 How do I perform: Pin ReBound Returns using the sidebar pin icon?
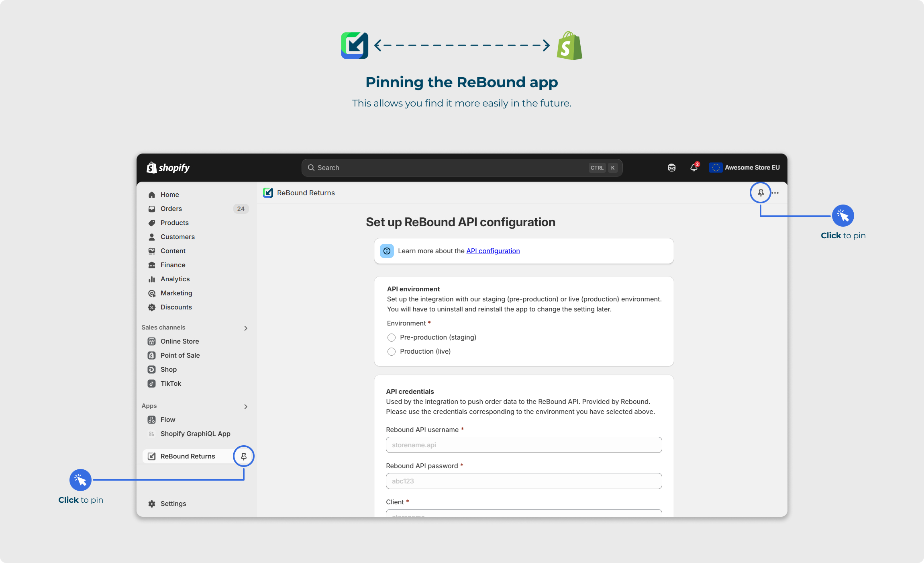tap(244, 456)
